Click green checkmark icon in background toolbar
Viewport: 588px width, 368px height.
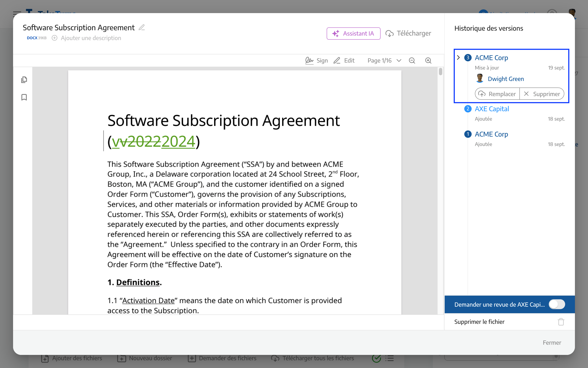tap(376, 358)
